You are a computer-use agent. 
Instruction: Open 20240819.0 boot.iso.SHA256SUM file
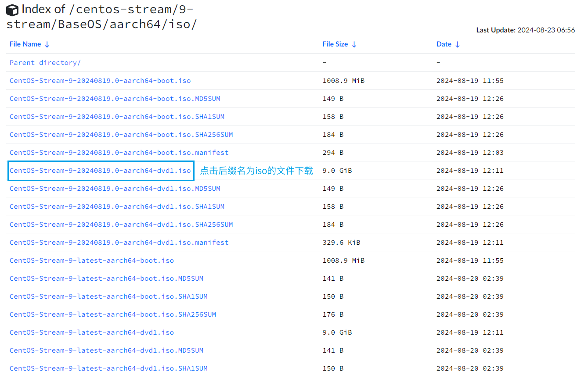[121, 135]
